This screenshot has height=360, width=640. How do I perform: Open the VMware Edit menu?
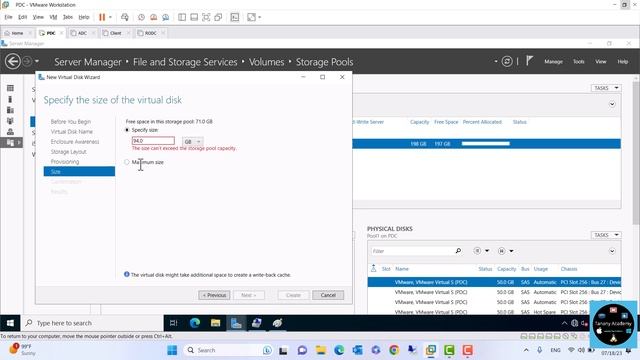point(22,17)
